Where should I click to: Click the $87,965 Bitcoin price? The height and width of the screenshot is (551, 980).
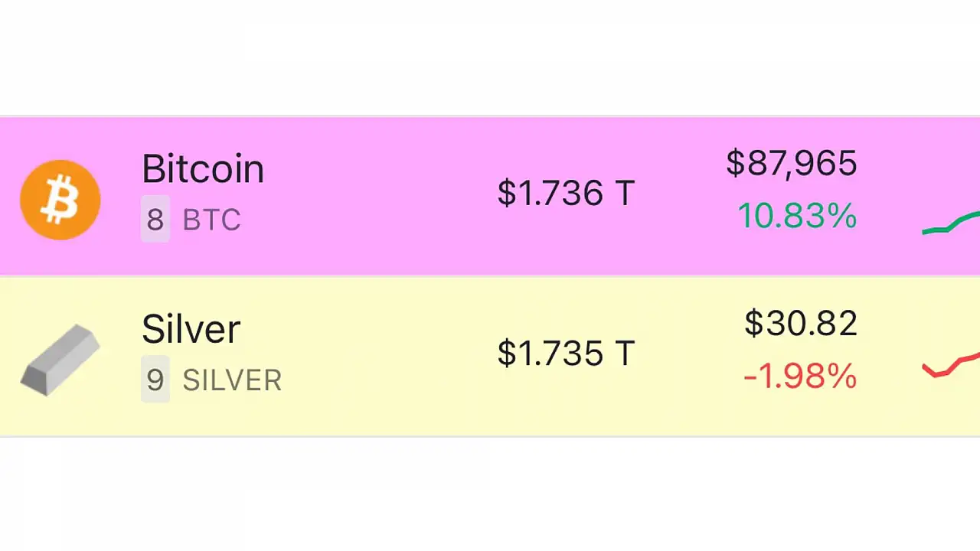[791, 164]
